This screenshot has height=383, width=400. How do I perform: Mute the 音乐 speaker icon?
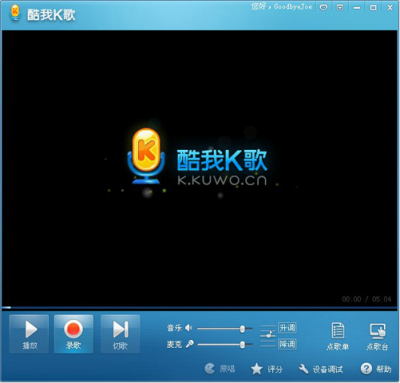(x=189, y=328)
